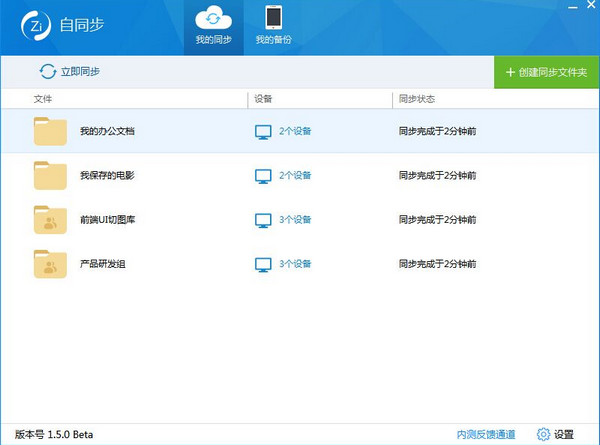Click monitor icon in 我保存的电影 row

tap(263, 175)
